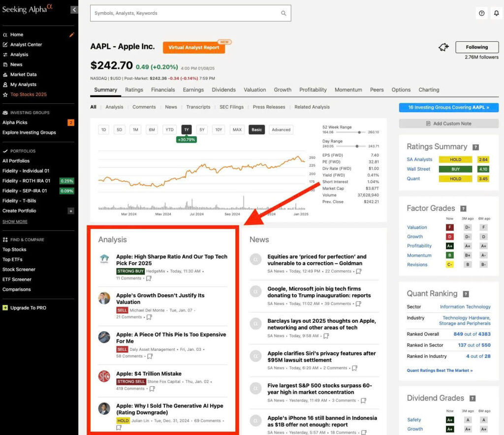Bookmark Apple's Growth Doesn't Justify Its Valuation
Viewport: 504px width, 435px height.
click(x=149, y=317)
